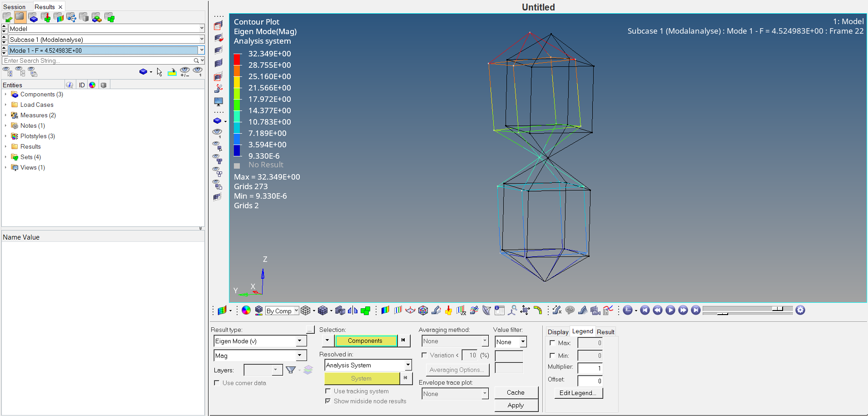Jump to last animation frame icon

[x=696, y=310]
